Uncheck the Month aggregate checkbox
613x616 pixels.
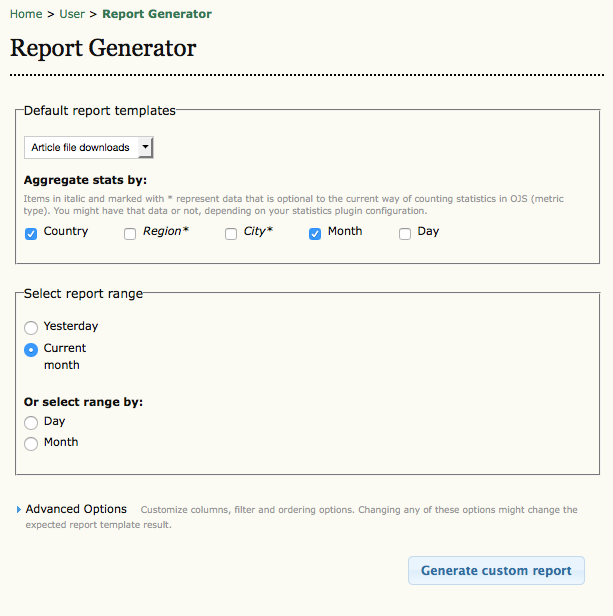315,234
